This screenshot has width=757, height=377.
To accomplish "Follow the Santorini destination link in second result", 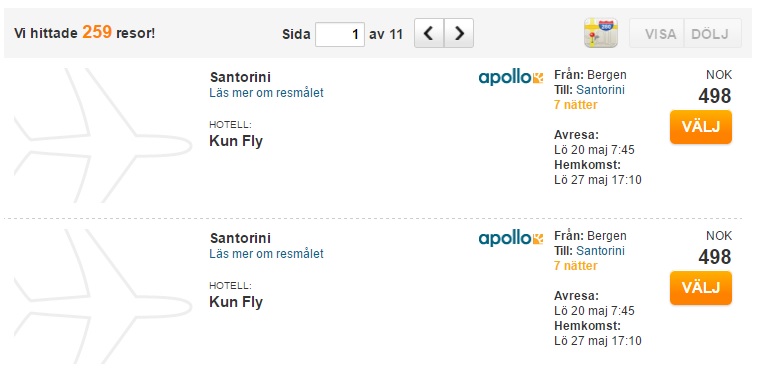I will tap(601, 251).
